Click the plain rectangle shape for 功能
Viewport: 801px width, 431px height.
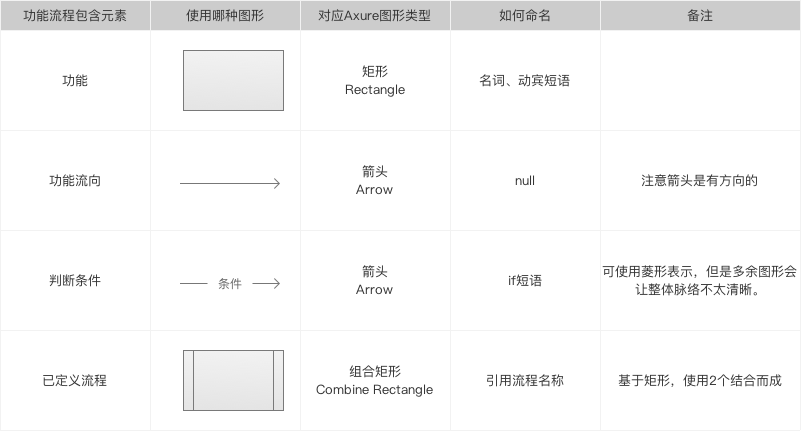click(233, 80)
